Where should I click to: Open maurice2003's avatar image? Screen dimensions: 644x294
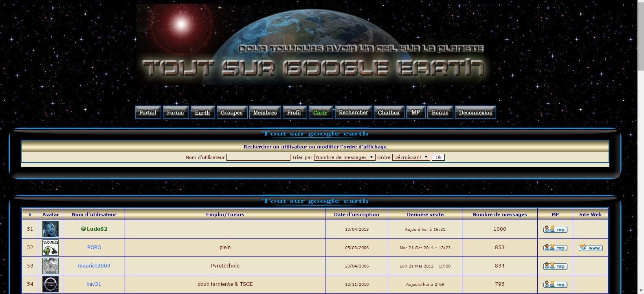tap(51, 266)
